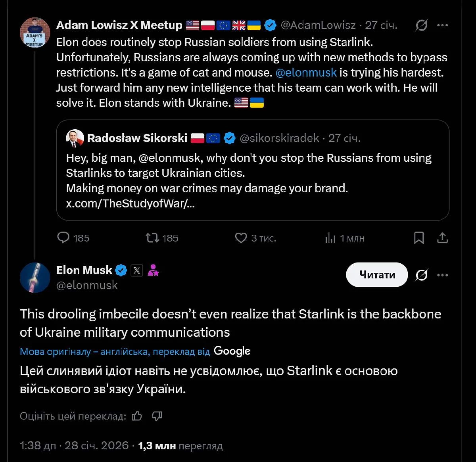This screenshot has width=476, height=462.
Task: Click the repost icon under Adam's post
Action: (152, 238)
